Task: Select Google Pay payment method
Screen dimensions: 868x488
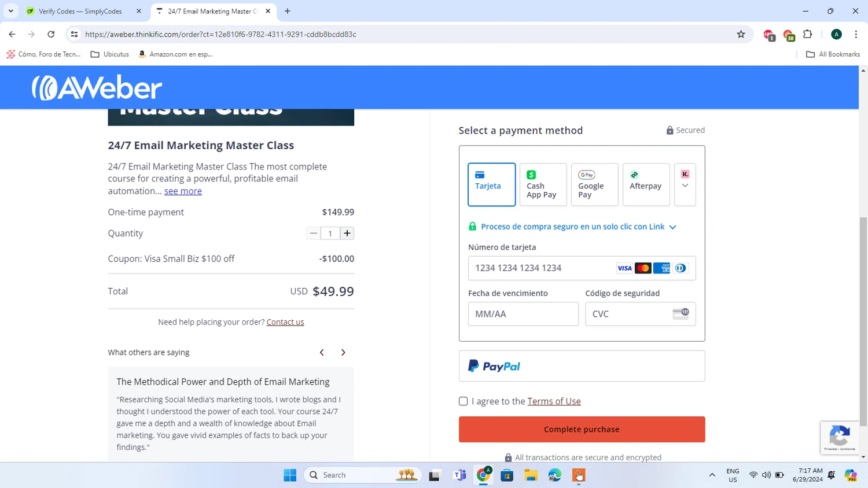Action: coord(594,184)
